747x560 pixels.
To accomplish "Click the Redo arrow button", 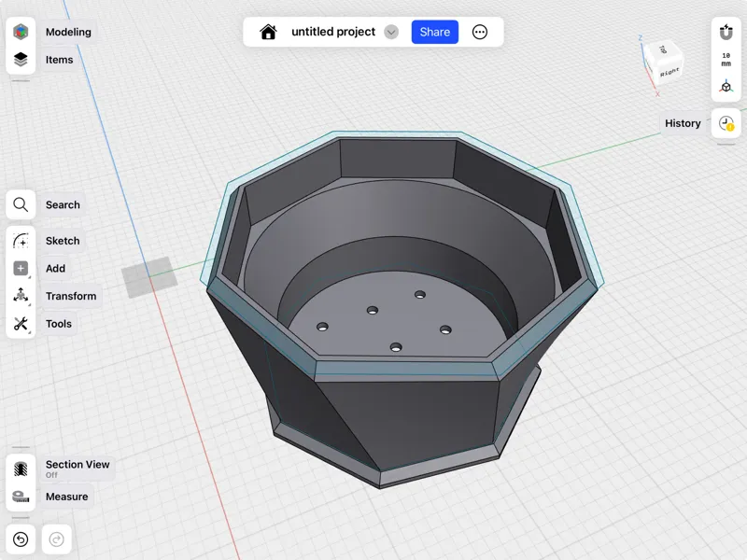I will (x=57, y=539).
